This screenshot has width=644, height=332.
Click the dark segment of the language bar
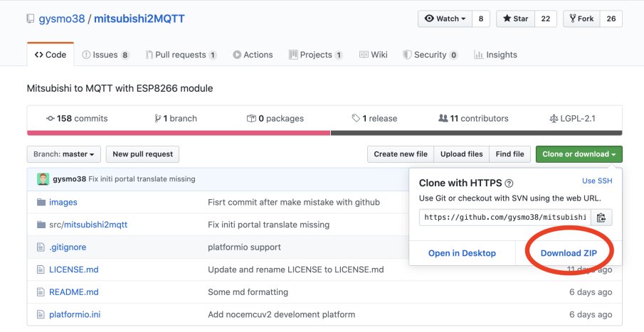click(x=477, y=133)
